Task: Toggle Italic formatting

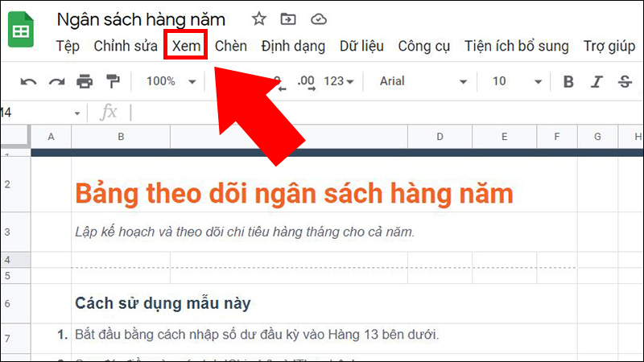Action: tap(597, 82)
